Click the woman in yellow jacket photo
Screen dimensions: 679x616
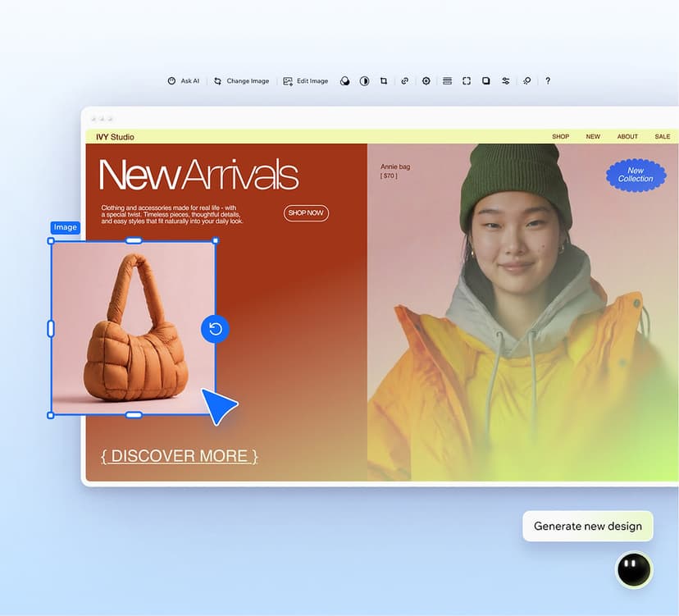pyautogui.click(x=522, y=312)
